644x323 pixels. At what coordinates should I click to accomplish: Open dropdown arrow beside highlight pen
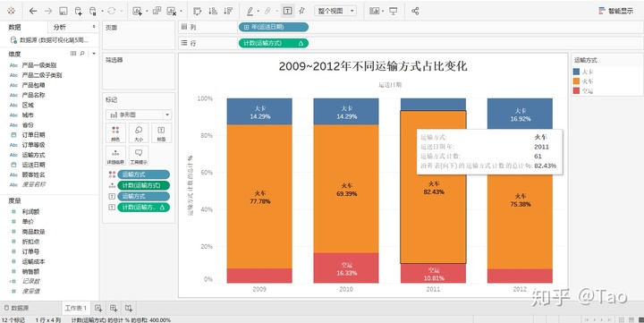(258, 12)
